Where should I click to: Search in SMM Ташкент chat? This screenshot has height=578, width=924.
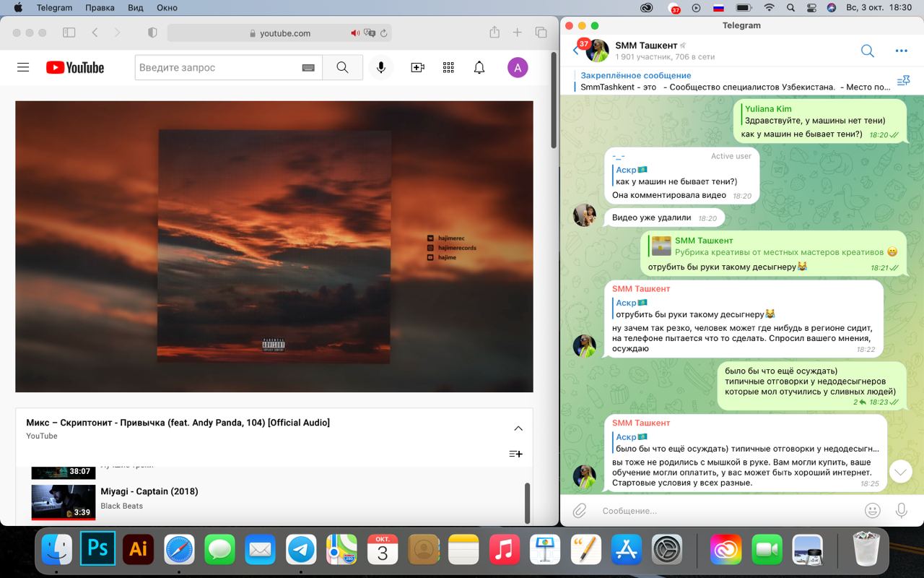(868, 51)
